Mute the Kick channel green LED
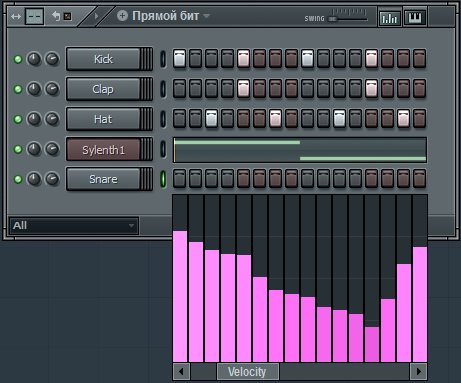Viewport: 461px width, 383px height. tap(18, 59)
